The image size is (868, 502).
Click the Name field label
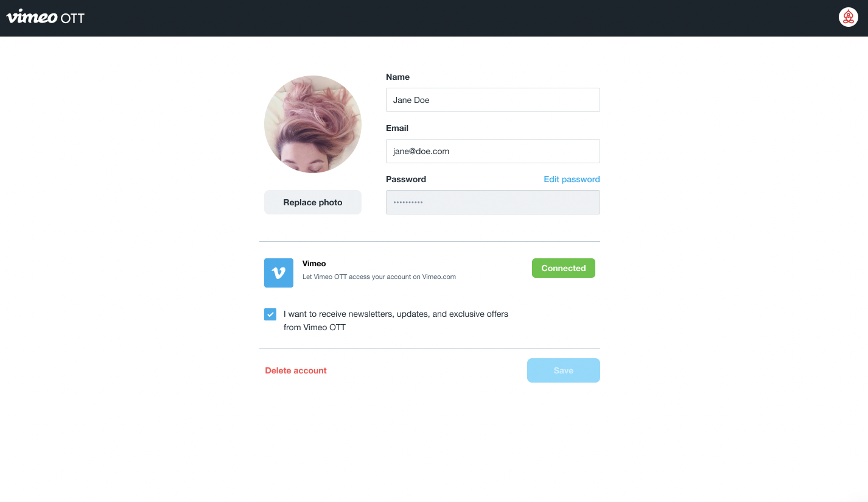click(x=397, y=77)
